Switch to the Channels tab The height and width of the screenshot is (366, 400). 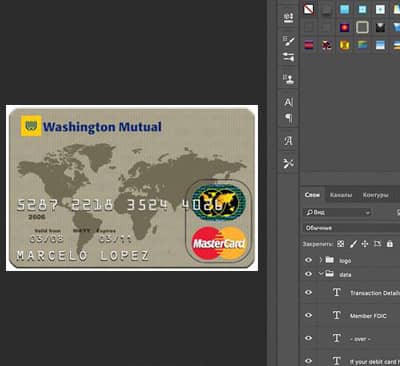point(341,195)
